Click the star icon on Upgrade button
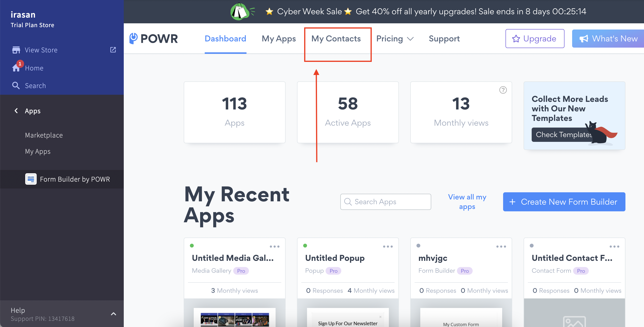 click(x=516, y=39)
